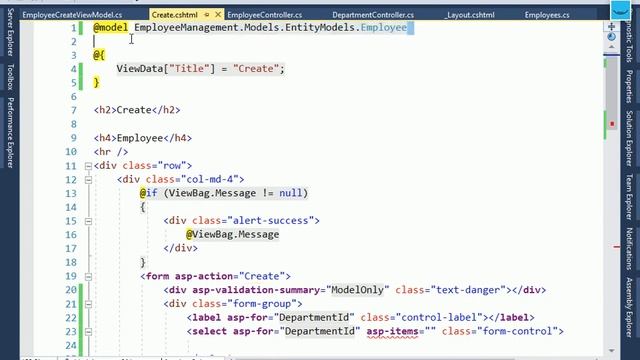This screenshot has height=360, width=640.
Task: Open the Performance Explorer side panel
Action: click(11, 133)
